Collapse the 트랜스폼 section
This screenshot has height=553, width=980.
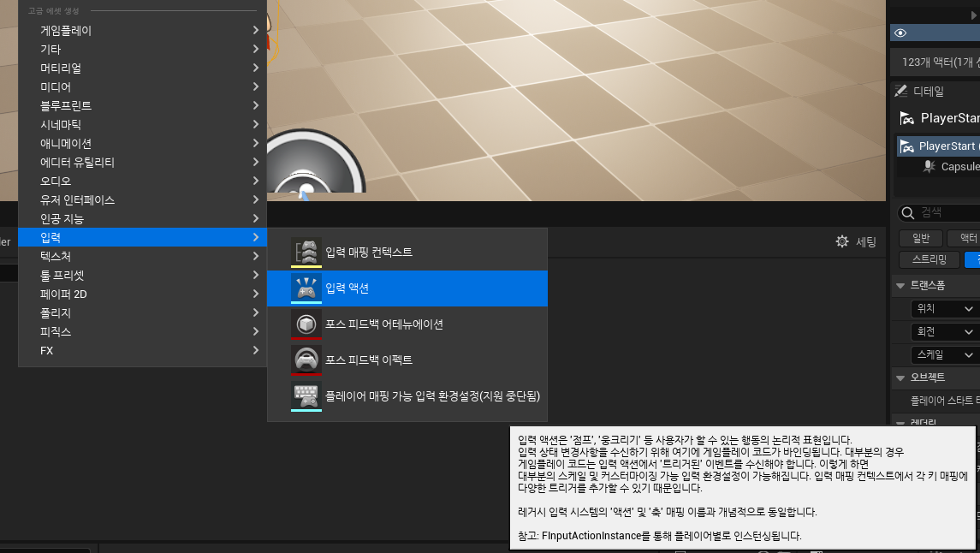pos(900,286)
